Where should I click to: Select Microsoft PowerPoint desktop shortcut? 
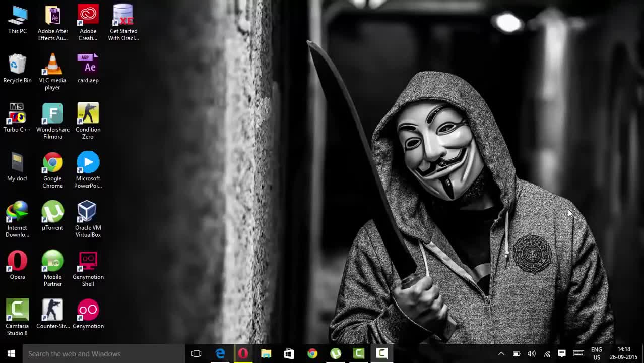[88, 171]
